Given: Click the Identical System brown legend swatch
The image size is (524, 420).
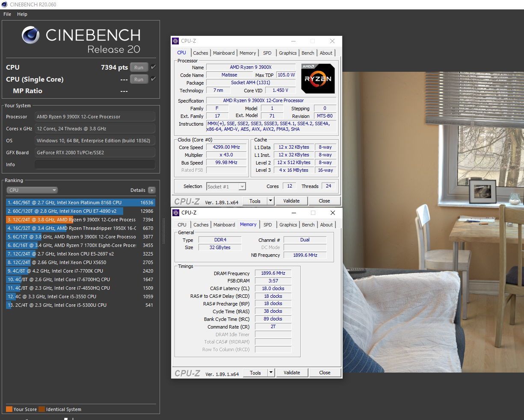Looking at the screenshot, I should pos(41,409).
